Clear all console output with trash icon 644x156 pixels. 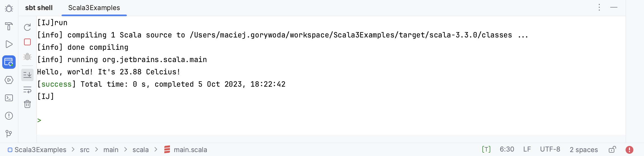pyautogui.click(x=27, y=104)
